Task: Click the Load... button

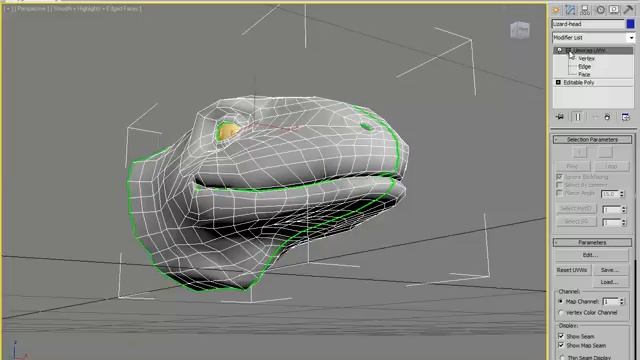Action: pyautogui.click(x=610, y=282)
